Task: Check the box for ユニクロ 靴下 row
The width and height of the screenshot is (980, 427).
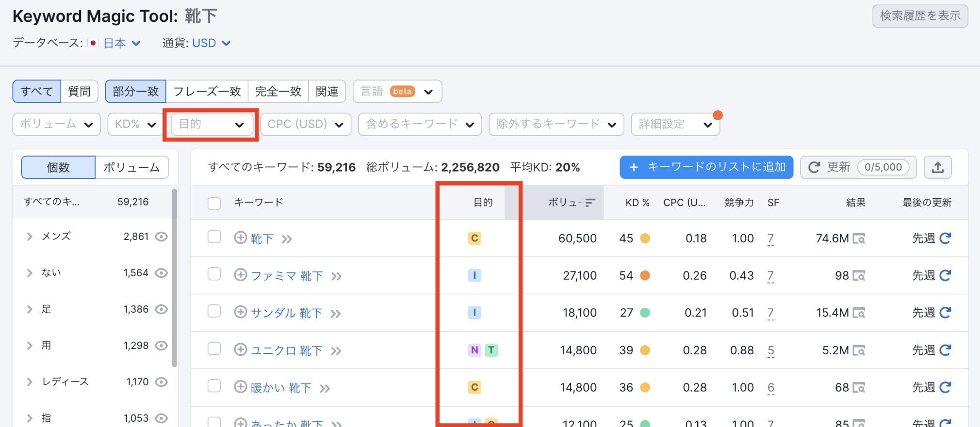Action: [x=214, y=349]
